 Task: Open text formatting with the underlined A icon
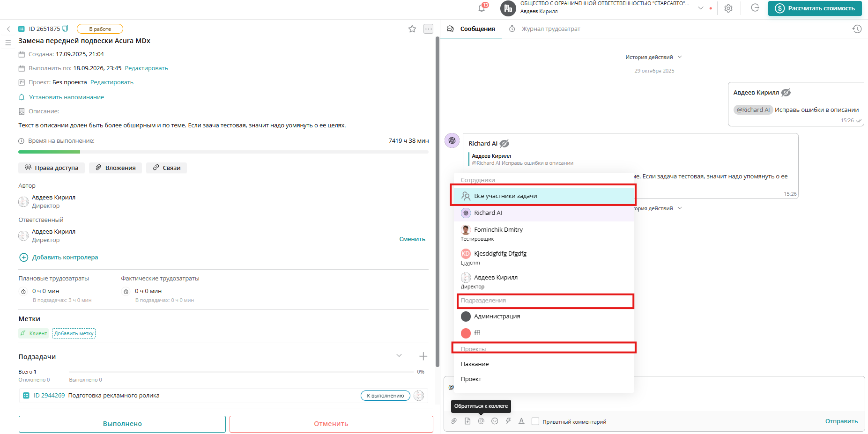pyautogui.click(x=521, y=421)
